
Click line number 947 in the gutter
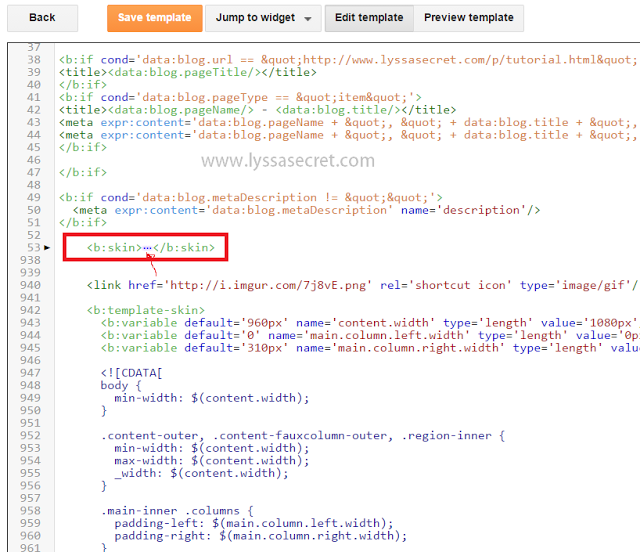point(31,373)
